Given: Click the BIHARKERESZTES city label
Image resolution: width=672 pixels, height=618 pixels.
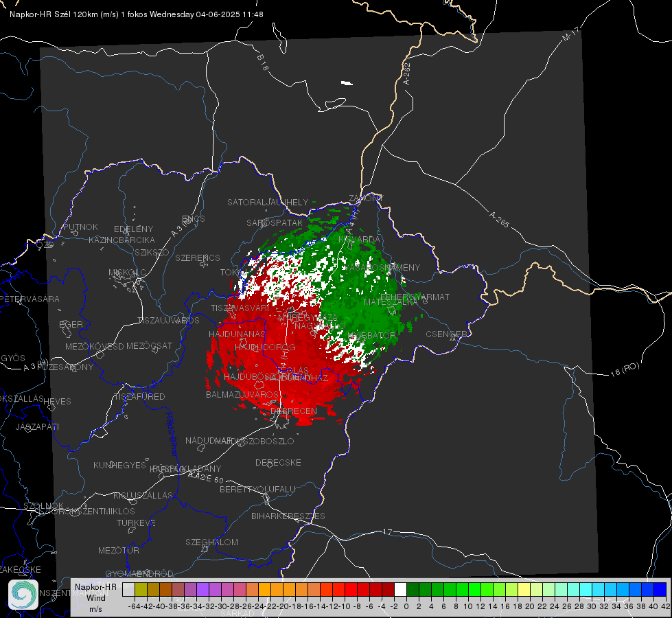Looking at the screenshot, I should click(288, 516).
